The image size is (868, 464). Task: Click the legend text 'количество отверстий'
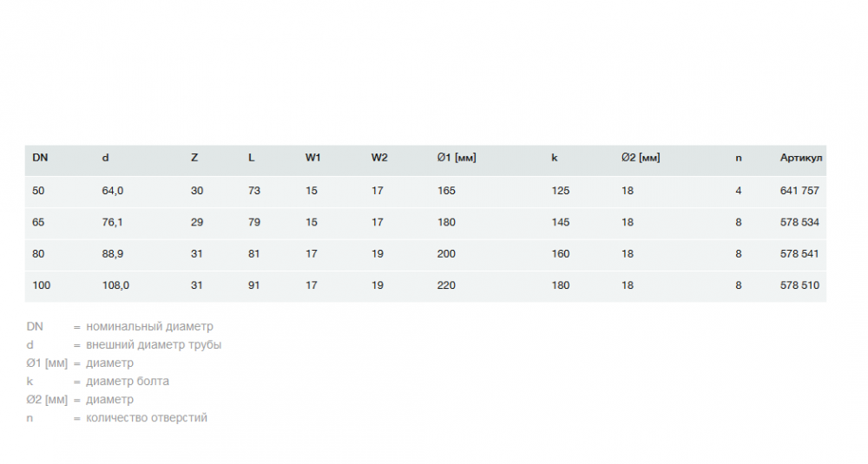pos(147,418)
